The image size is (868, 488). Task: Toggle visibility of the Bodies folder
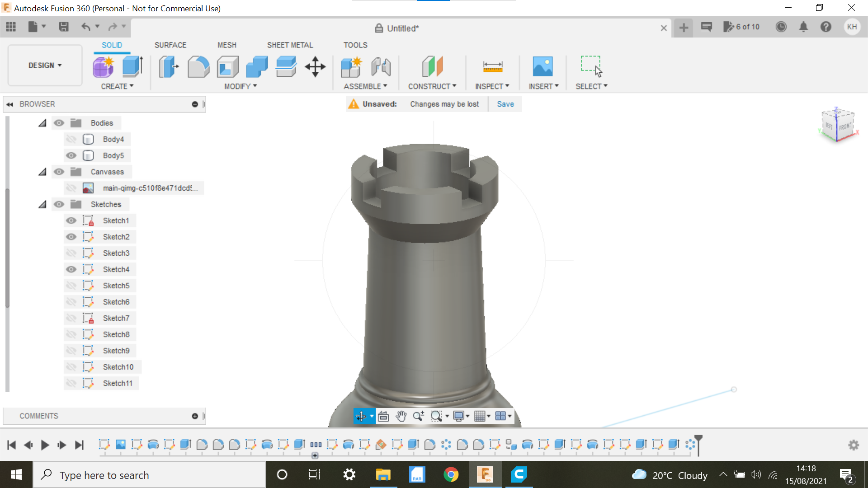tap(59, 123)
